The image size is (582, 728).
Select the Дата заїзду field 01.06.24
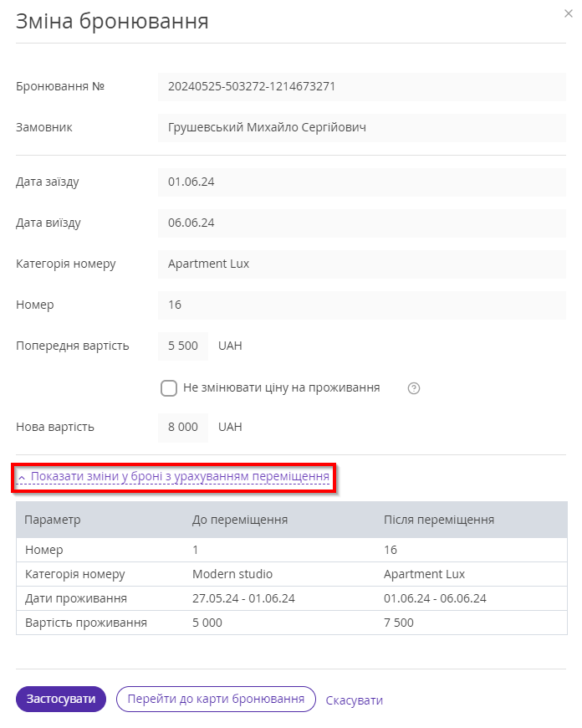[x=361, y=182]
